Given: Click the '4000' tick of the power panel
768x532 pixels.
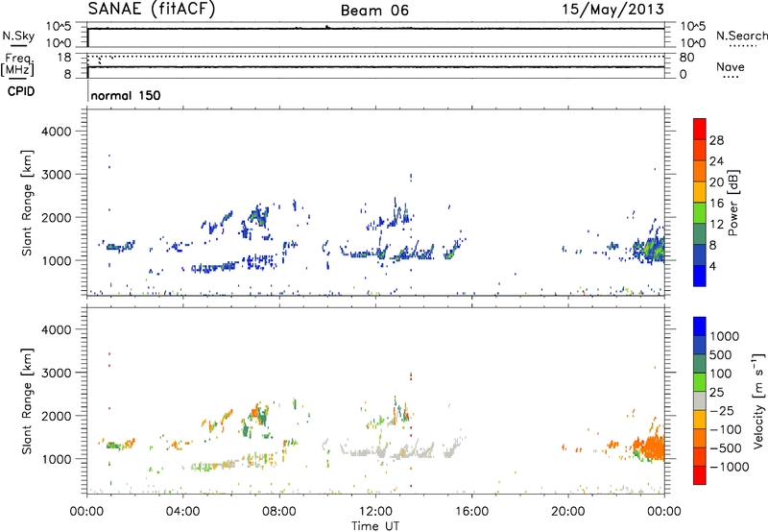Looking at the screenshot, I should coord(56,132).
